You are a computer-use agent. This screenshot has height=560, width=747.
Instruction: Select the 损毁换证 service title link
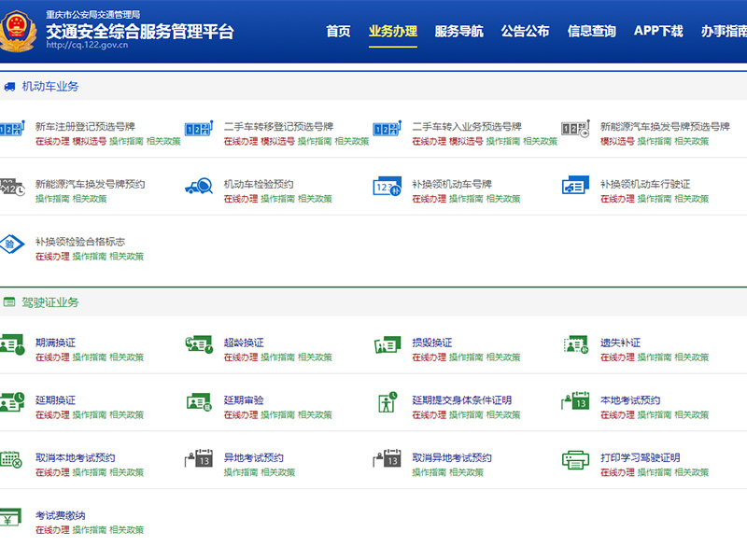click(431, 343)
